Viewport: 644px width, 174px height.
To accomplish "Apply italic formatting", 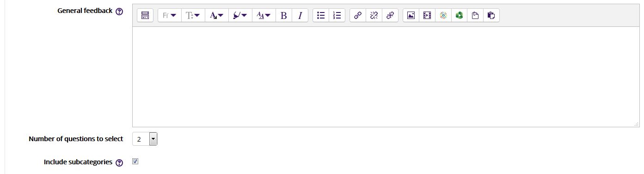I will [300, 15].
